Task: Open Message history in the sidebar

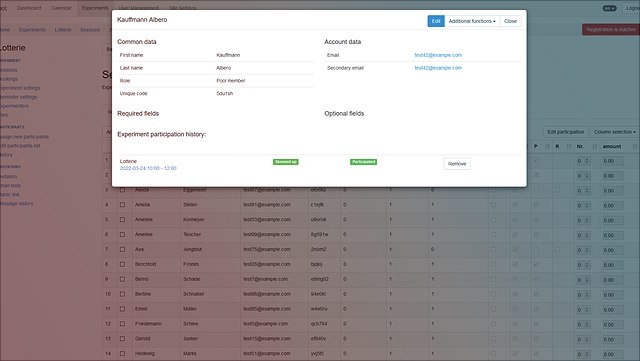Action: [16, 204]
